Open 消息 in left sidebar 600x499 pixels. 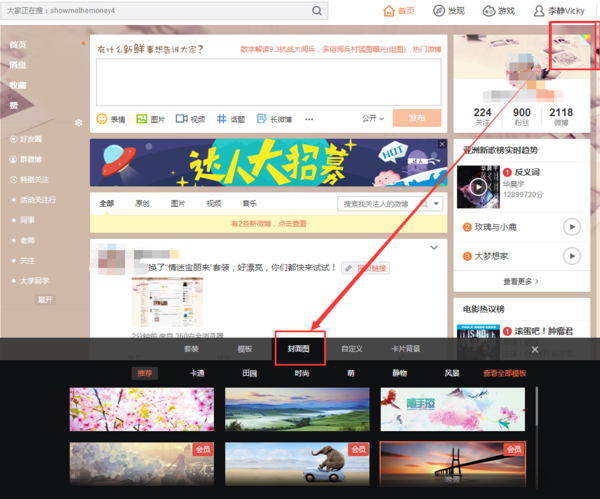coord(18,65)
